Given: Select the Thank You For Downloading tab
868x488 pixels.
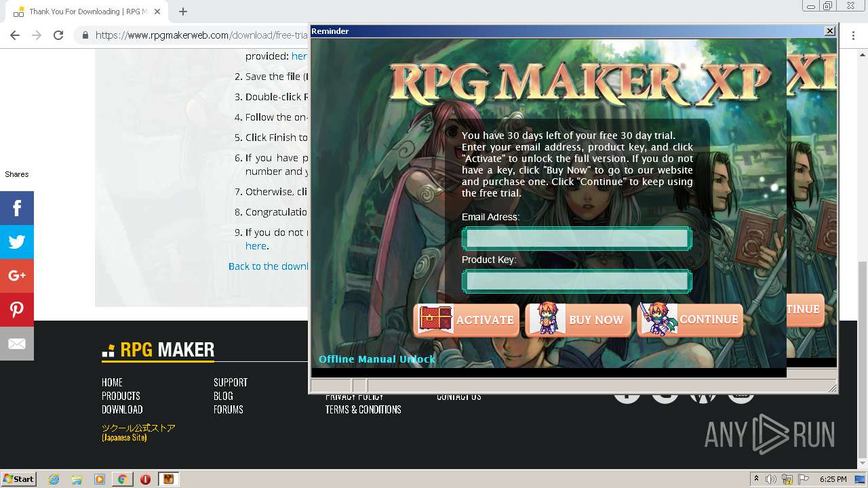Looking at the screenshot, I should (x=85, y=12).
